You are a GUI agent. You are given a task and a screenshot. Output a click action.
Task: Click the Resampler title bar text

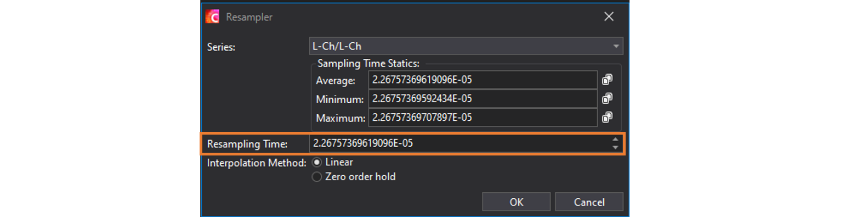(249, 17)
